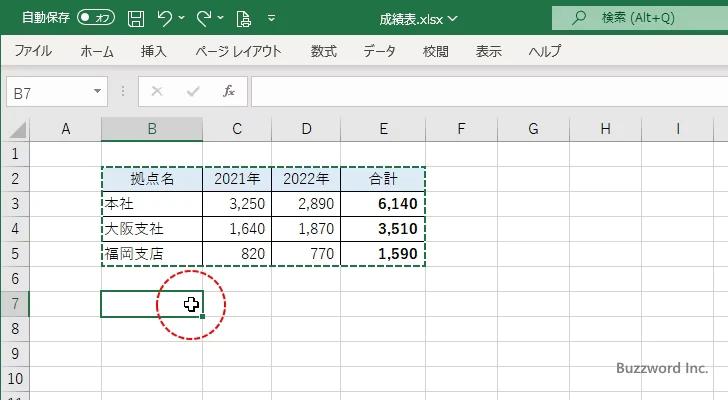Expand the Name Box dropdown arrow
This screenshot has height=400, width=728.
[x=98, y=91]
